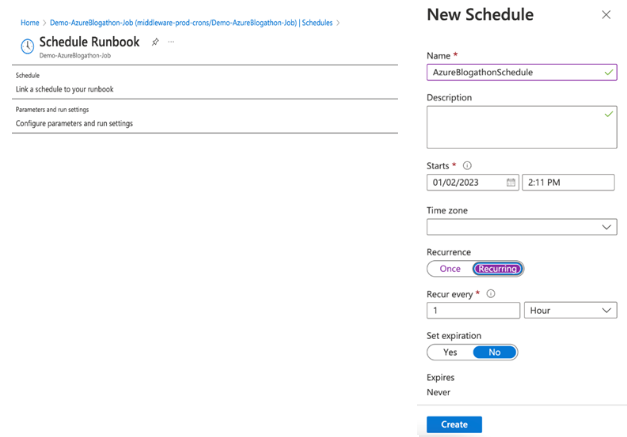Click the Create button
Image resolution: width=627 pixels, height=437 pixels.
454,424
